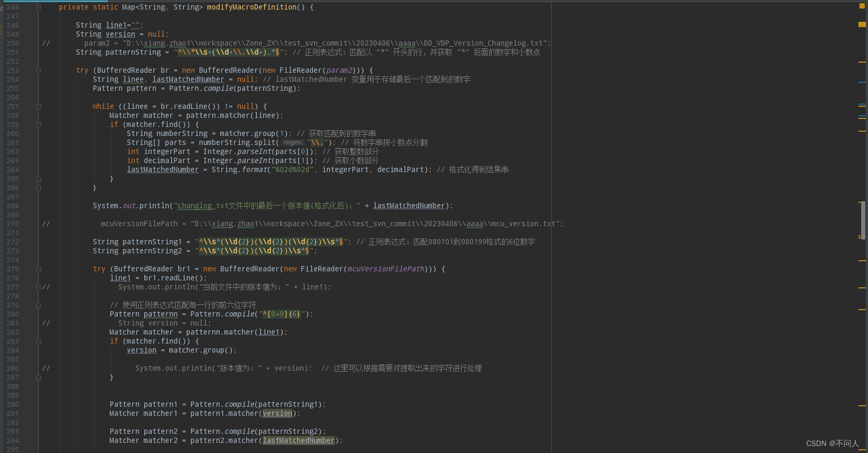Viewport: 868px width, 453px height.
Task: Open the yellow inspection status indicator above the scrollbar
Action: coord(862,6)
